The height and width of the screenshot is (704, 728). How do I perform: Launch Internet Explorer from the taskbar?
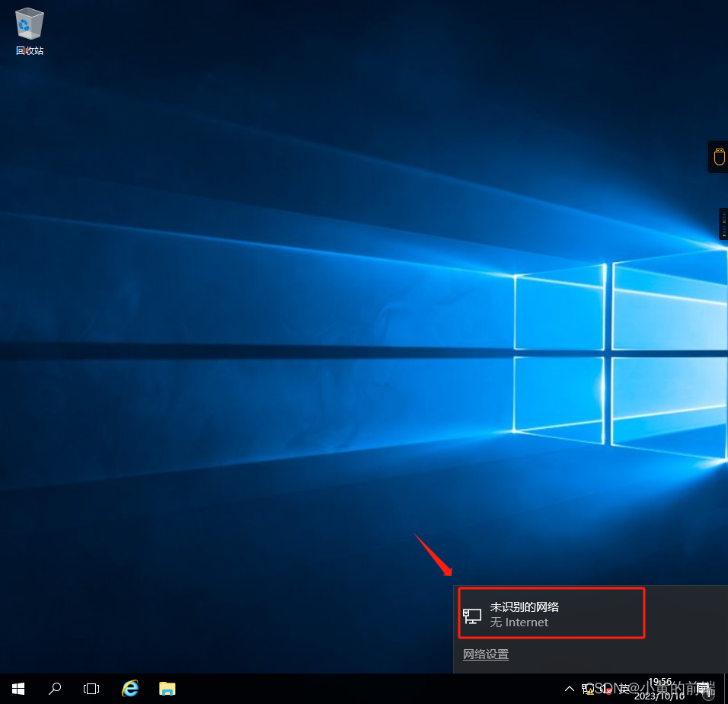tap(130, 689)
